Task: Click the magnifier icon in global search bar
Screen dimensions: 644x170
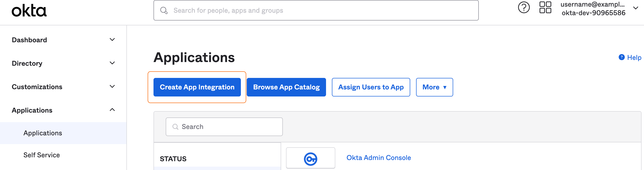Action: click(164, 10)
